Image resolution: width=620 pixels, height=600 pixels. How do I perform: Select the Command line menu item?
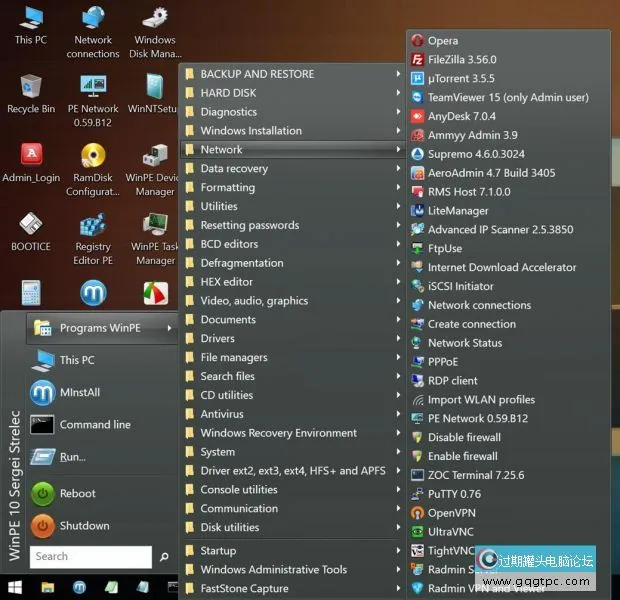[94, 425]
